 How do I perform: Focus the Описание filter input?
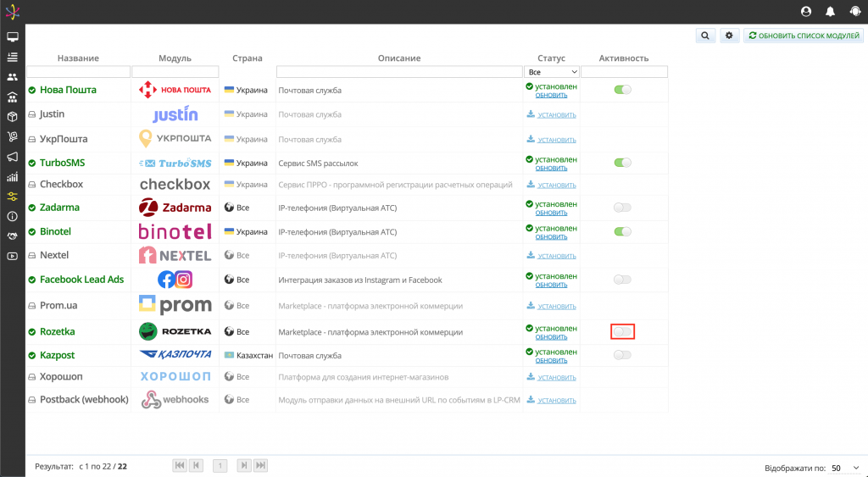coord(399,72)
